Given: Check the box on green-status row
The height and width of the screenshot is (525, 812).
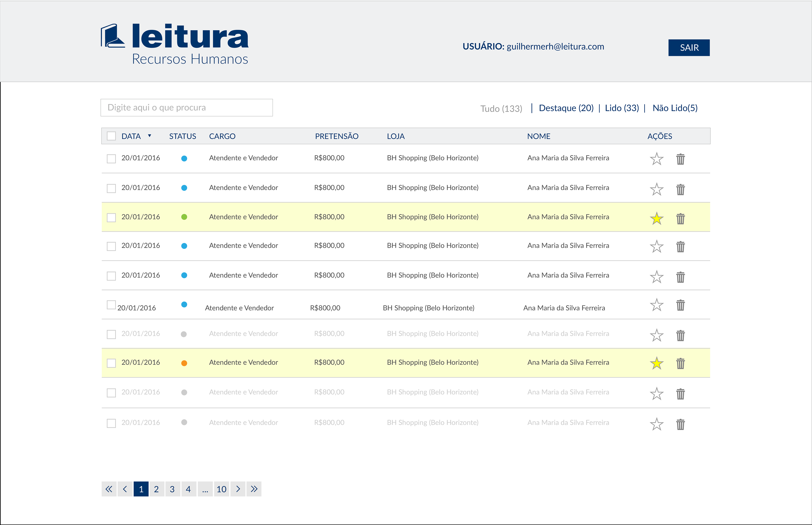Looking at the screenshot, I should click(x=111, y=218).
